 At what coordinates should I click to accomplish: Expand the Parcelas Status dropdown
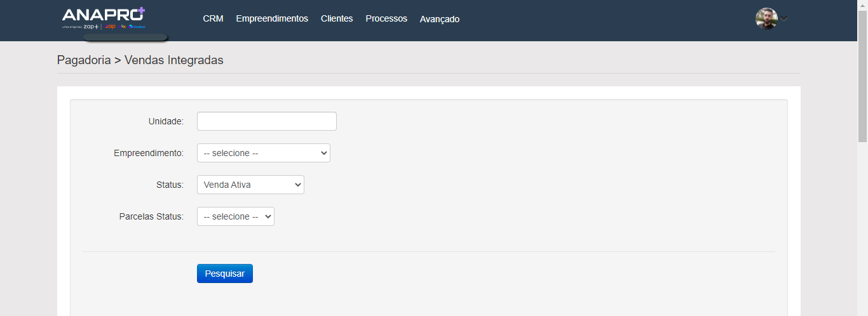[235, 216]
